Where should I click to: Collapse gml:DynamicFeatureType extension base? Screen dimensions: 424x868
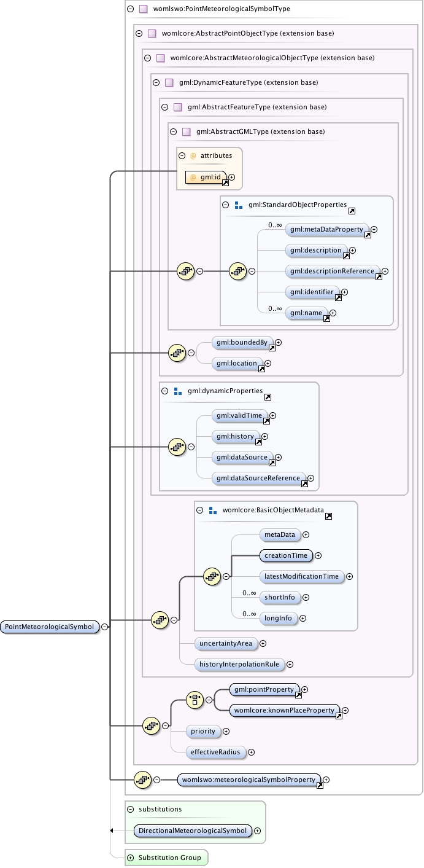[x=156, y=82]
